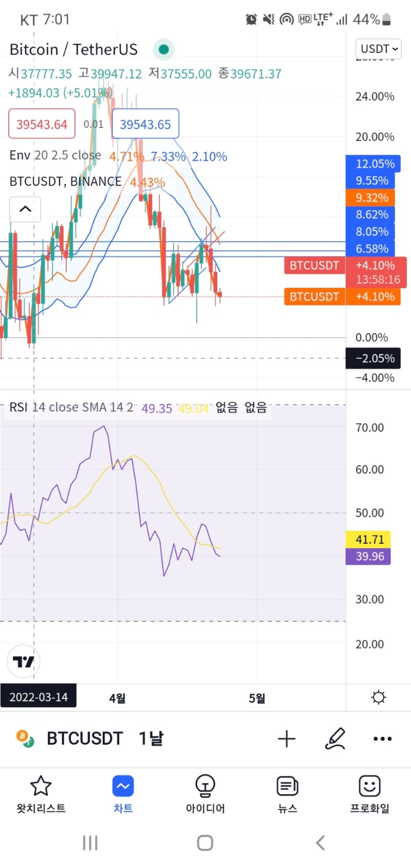This screenshot has height=868, width=411.
Task: Tap the 8.62% blue scale label
Action: pyautogui.click(x=371, y=215)
